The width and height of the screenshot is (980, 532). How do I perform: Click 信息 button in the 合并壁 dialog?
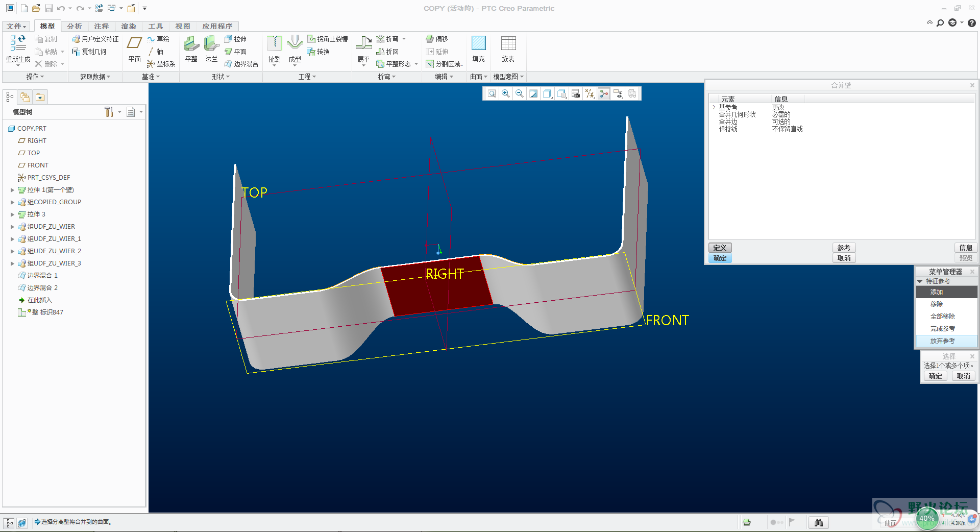pyautogui.click(x=966, y=248)
